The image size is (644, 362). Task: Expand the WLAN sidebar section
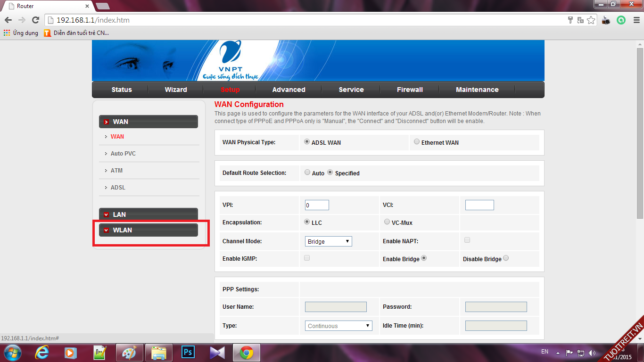point(148,230)
